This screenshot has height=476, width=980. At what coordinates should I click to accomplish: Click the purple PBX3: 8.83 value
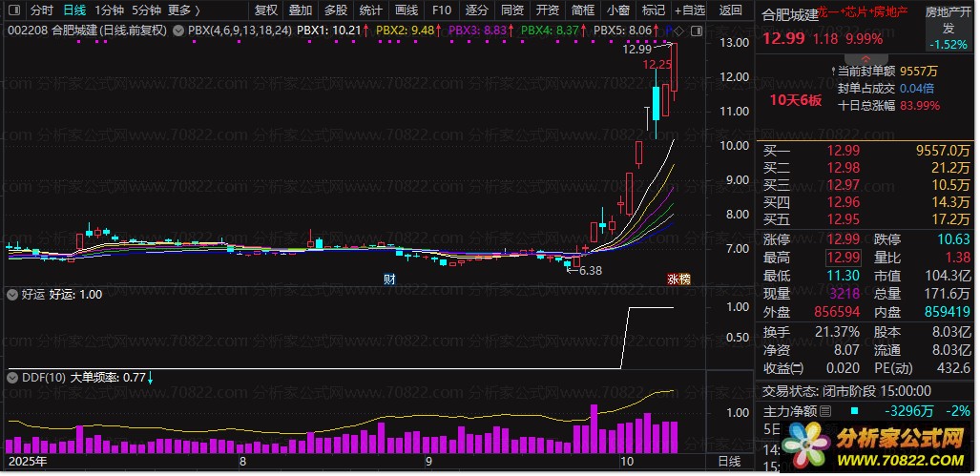click(x=476, y=30)
